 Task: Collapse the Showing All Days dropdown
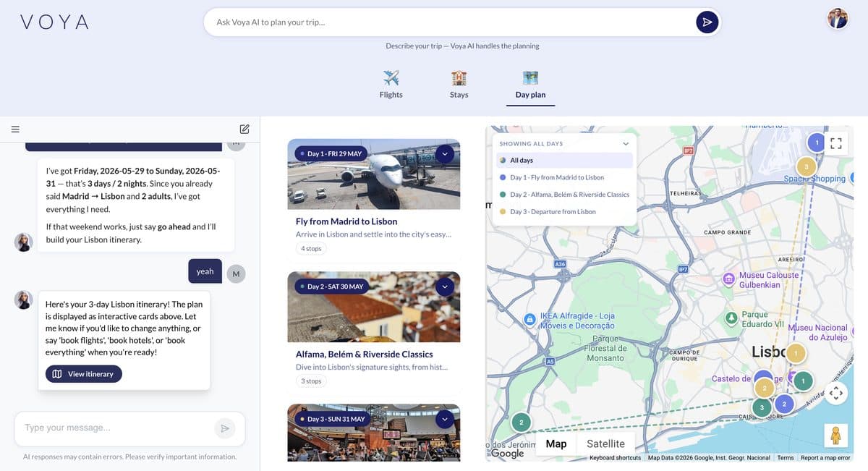(626, 144)
